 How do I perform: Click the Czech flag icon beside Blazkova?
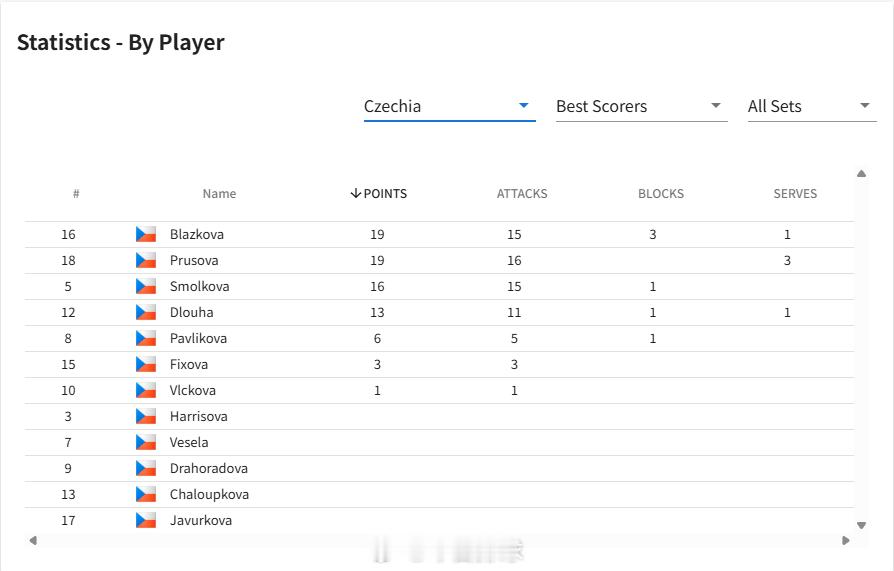pyautogui.click(x=146, y=234)
